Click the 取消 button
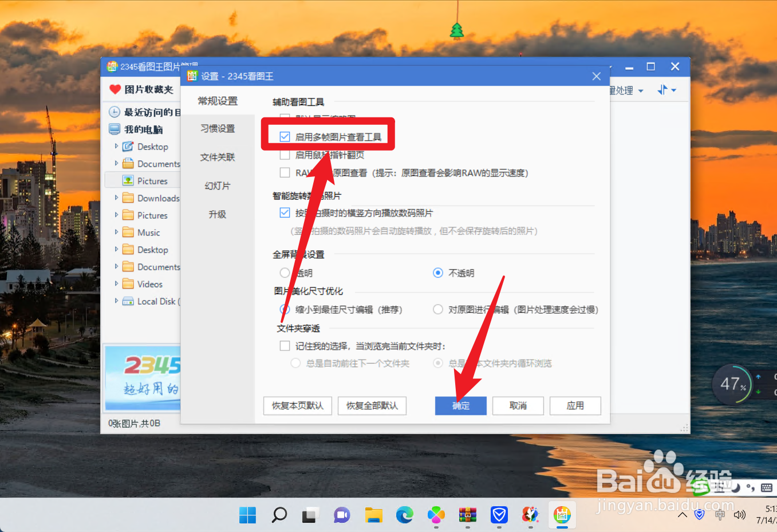777x532 pixels. (518, 405)
